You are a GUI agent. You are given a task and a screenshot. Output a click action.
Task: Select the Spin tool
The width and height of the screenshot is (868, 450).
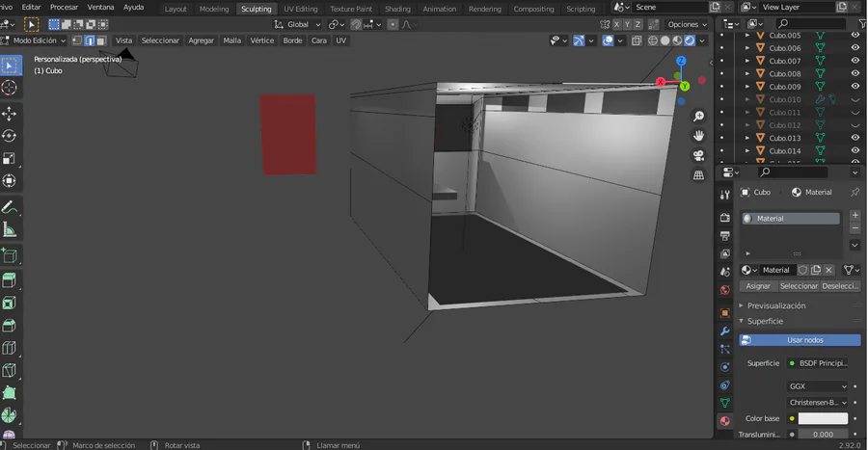coord(10,415)
